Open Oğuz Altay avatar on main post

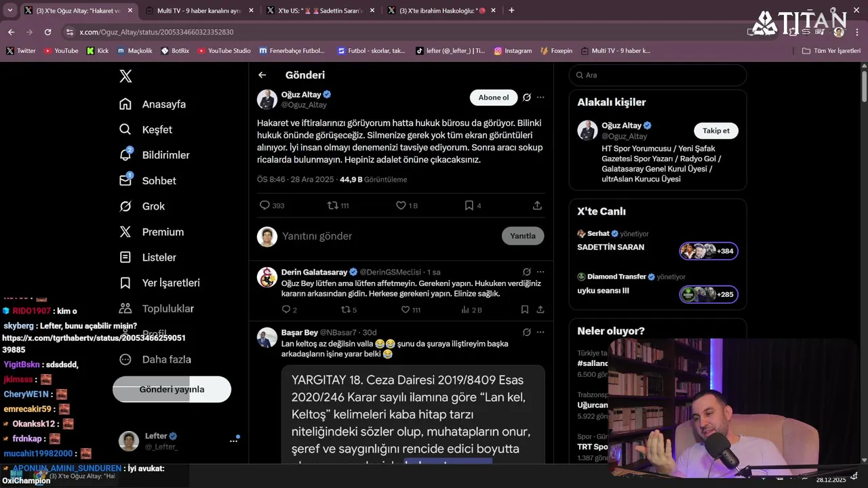pos(267,99)
